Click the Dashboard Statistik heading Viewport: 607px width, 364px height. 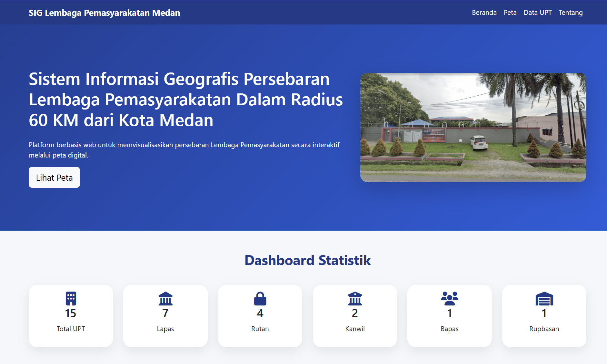click(x=308, y=260)
